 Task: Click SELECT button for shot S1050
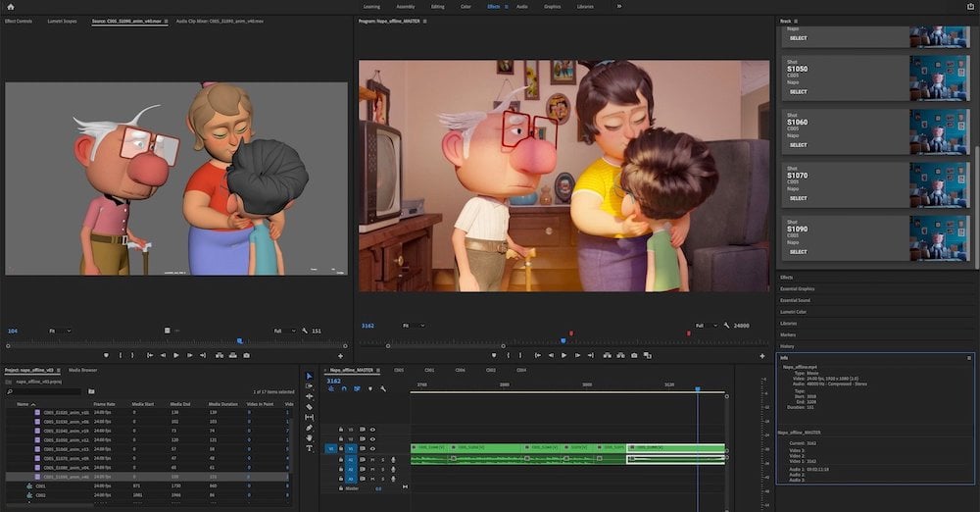pos(798,92)
